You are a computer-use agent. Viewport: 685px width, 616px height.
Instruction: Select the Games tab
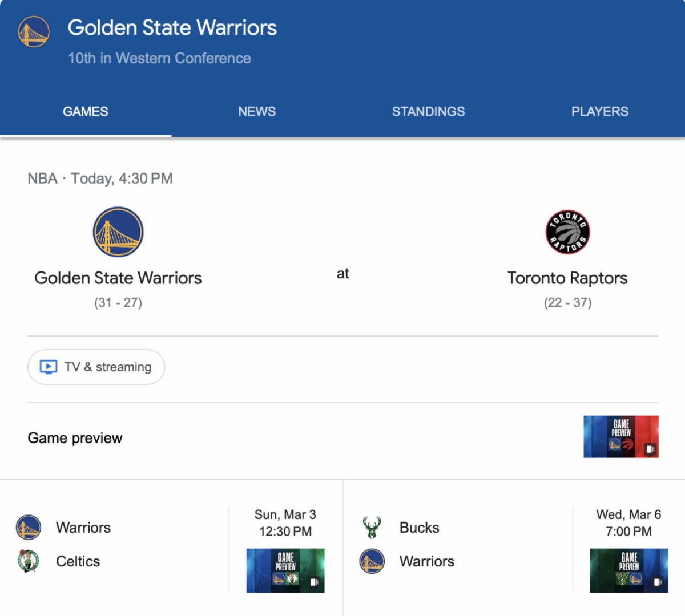pos(86,112)
